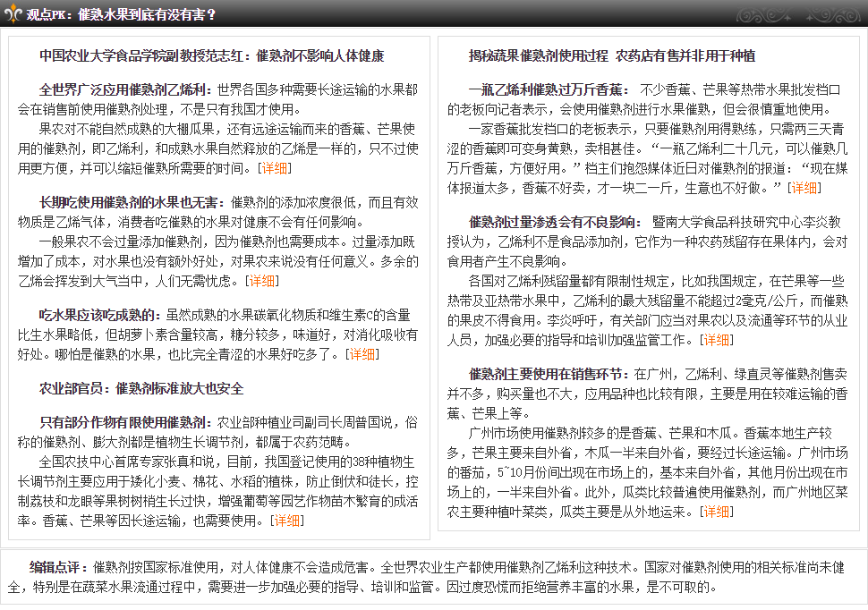Open 详细 link after 青涩的水果好吃多了

(x=362, y=353)
